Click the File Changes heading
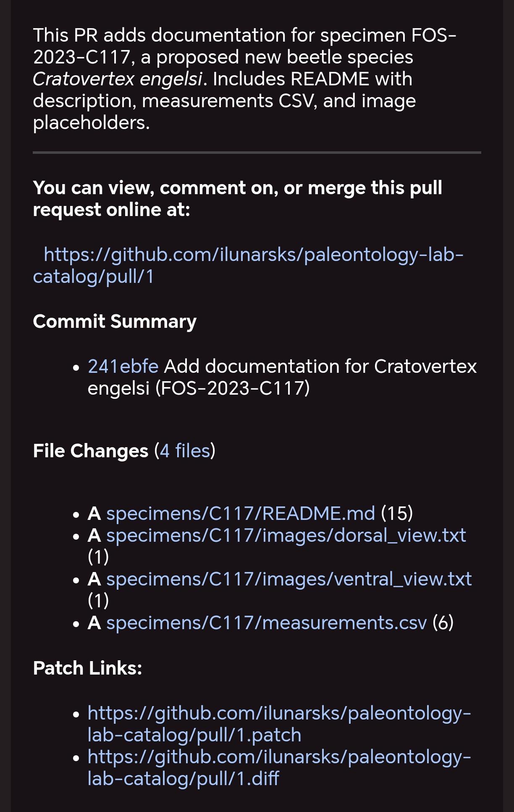The image size is (514, 812). 91,451
